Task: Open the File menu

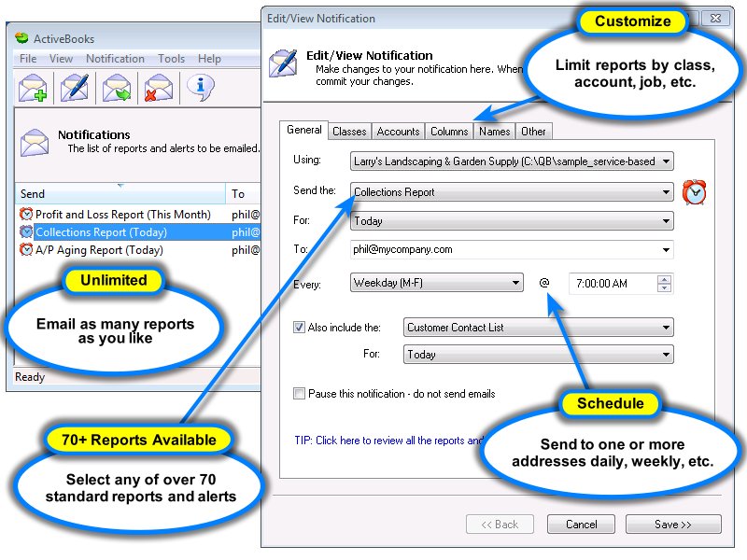Action: [x=28, y=59]
